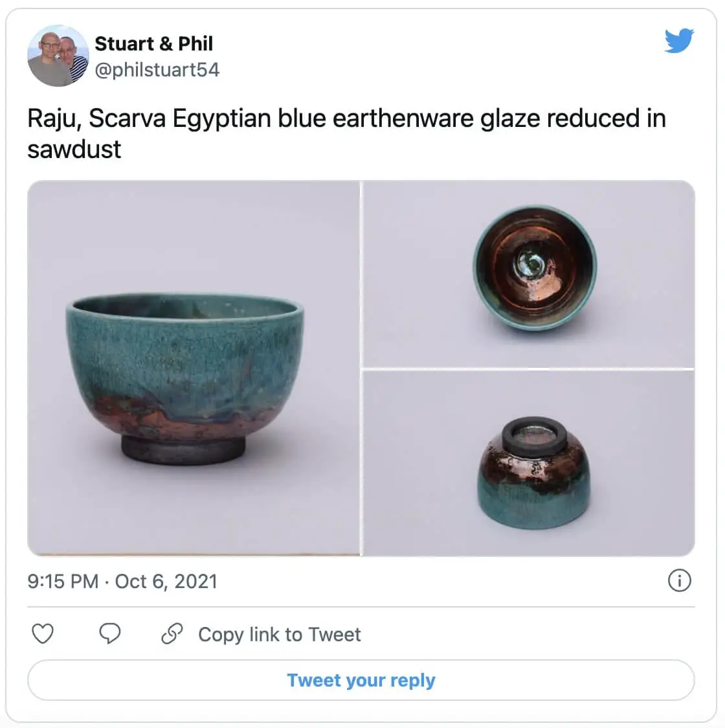View the bottom-right photo of the upturned bowl
The width and height of the screenshot is (725, 728).
[532, 464]
